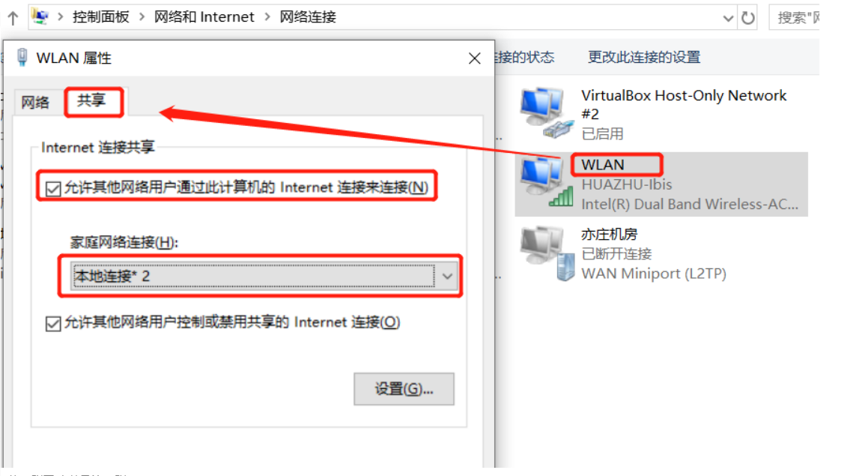Image resolution: width=868 pixels, height=476 pixels.
Task: Click 更改此连接的设置 toolbar command
Action: [644, 57]
